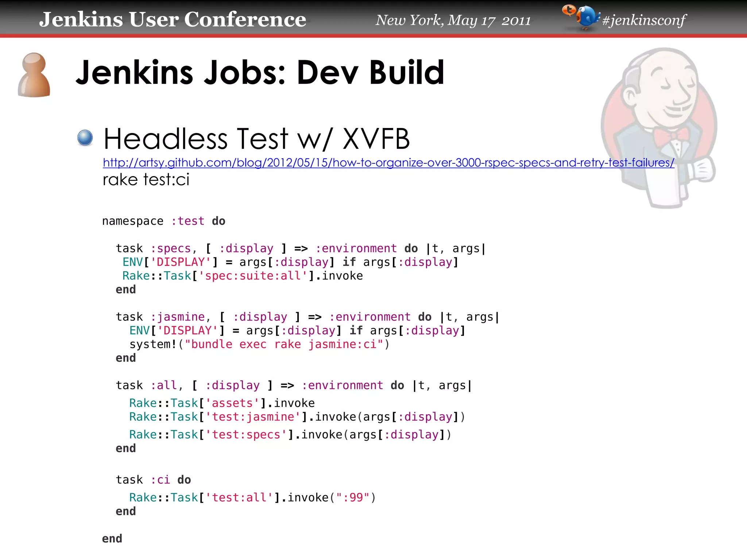Image resolution: width=747 pixels, height=560 pixels.
Task: Click the New York, May 17 2011 text
Action: [x=453, y=20]
